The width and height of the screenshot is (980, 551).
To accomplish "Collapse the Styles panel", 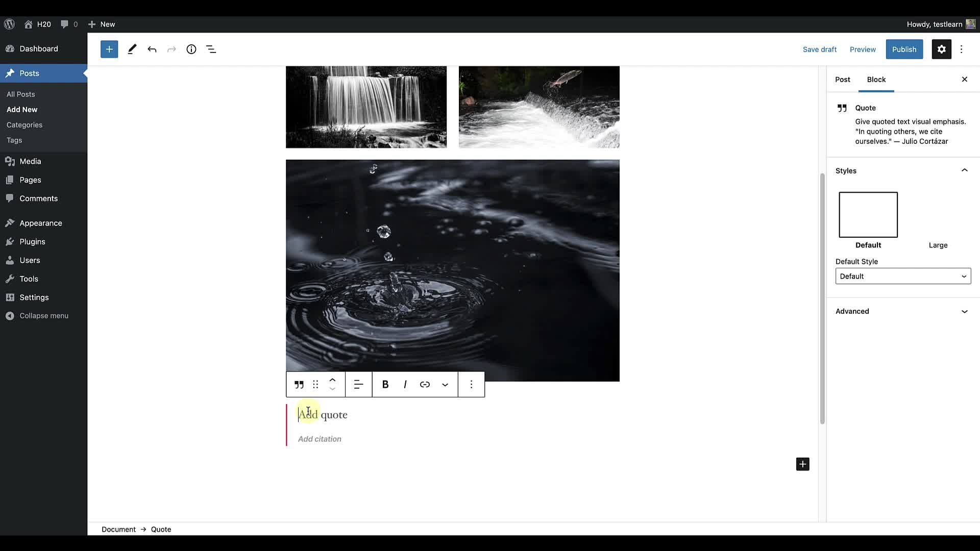I will (x=964, y=170).
